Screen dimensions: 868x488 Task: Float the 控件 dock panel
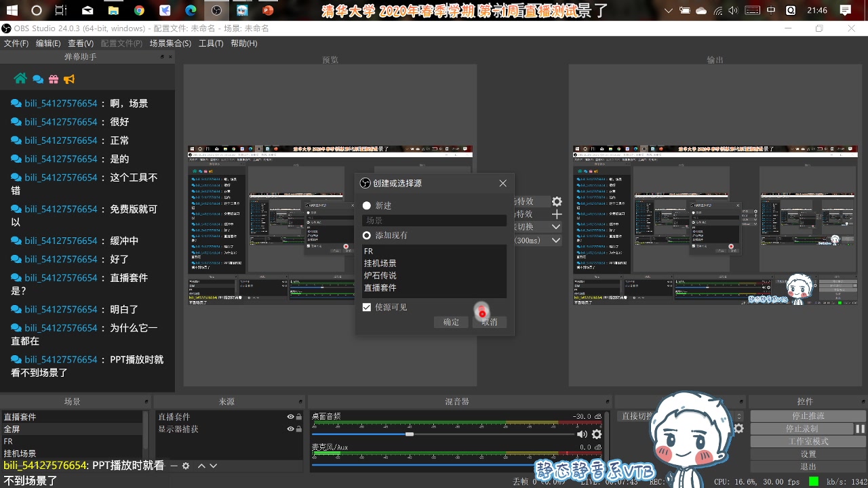863,402
